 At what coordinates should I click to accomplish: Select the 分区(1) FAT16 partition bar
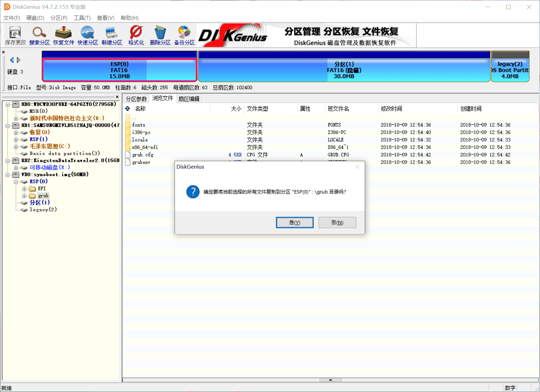click(344, 70)
